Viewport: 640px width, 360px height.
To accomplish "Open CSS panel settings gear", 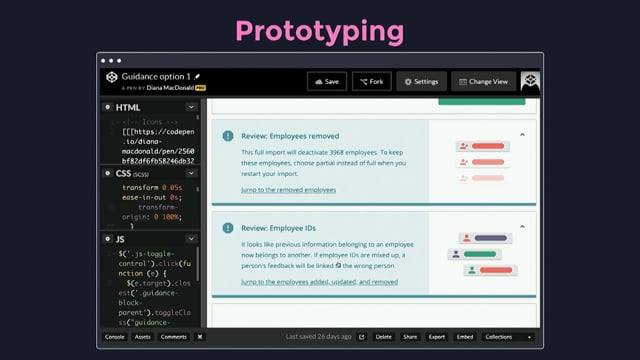I will point(108,173).
